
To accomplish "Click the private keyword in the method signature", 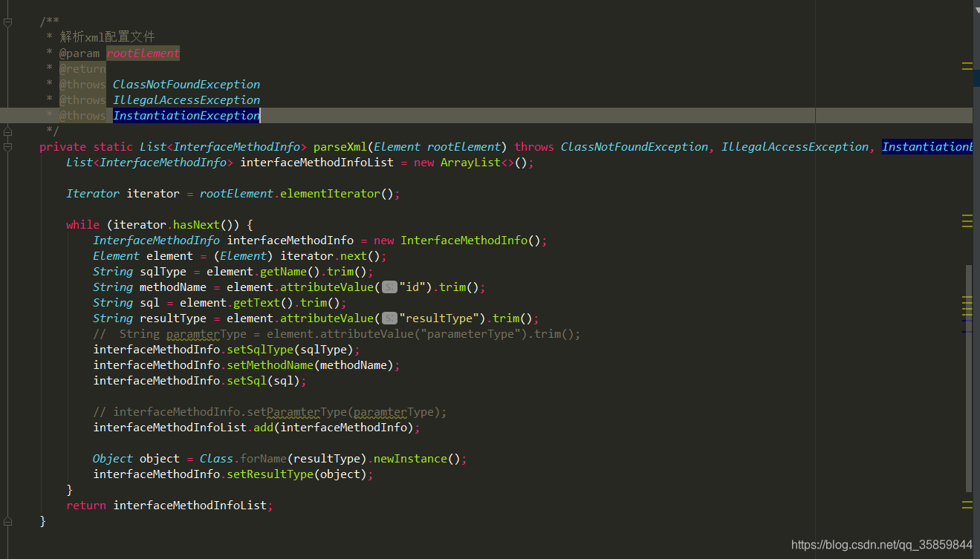I will pyautogui.click(x=63, y=147).
